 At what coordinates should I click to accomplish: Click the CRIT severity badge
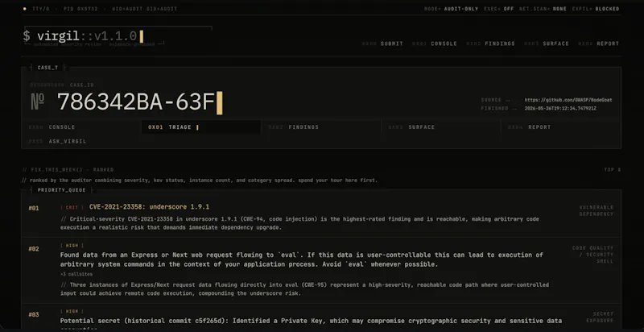72,208
